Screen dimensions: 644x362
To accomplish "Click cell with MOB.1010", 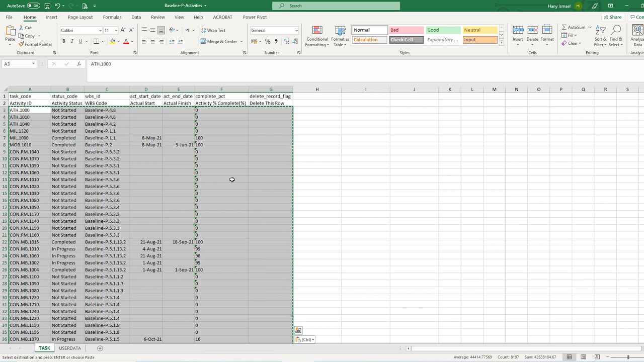I will [x=30, y=145].
